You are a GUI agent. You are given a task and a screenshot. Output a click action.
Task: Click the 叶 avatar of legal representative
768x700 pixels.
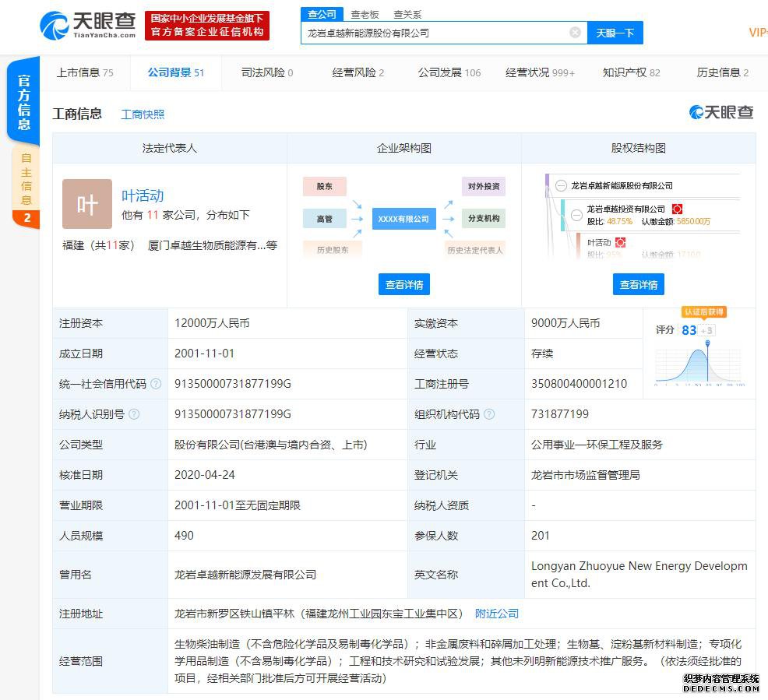87,204
